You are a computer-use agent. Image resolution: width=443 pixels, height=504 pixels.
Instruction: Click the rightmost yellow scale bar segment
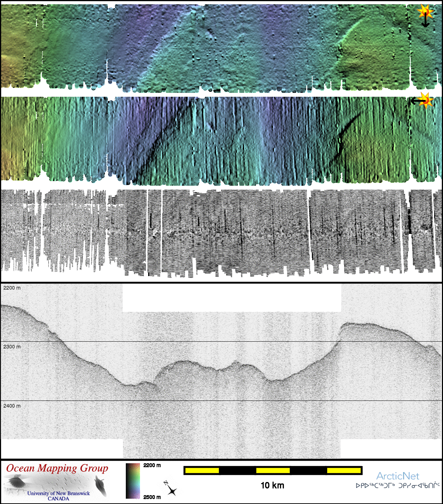[343, 470]
